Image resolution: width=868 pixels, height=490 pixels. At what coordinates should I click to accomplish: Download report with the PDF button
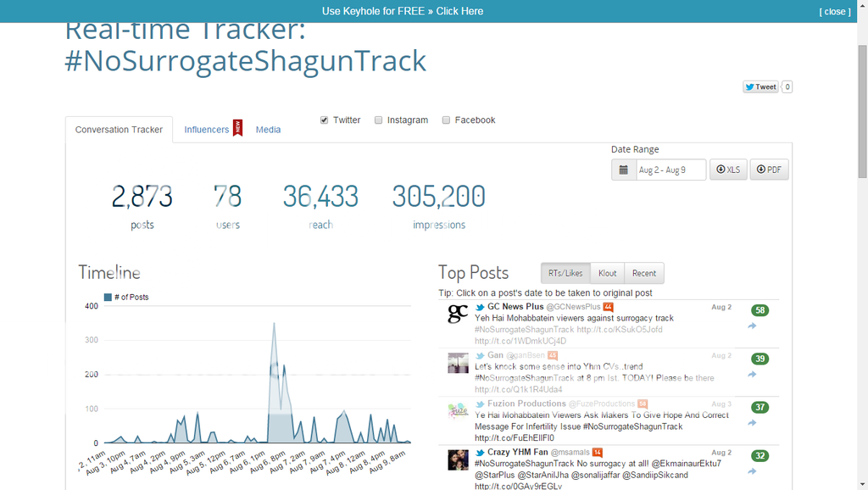click(x=767, y=170)
